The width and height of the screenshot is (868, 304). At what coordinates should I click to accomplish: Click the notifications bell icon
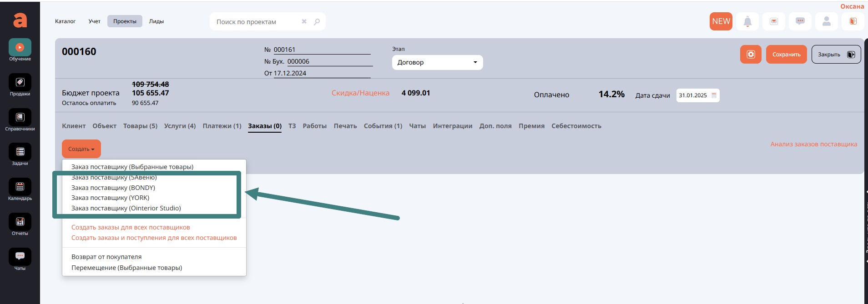coord(747,21)
